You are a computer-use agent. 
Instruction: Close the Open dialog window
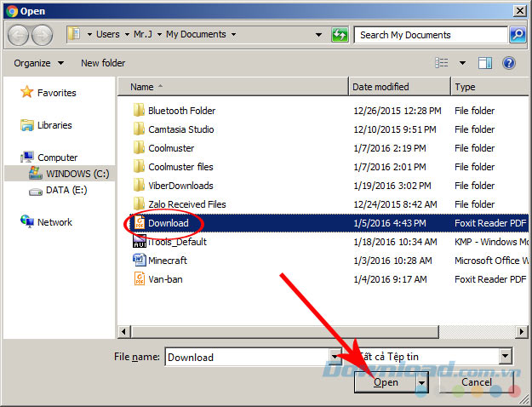click(519, 11)
